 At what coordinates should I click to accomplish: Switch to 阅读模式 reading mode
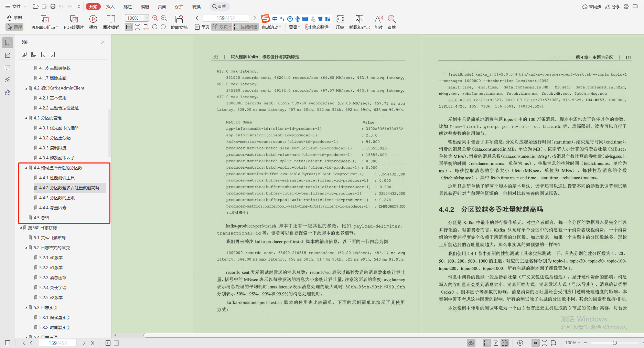[x=111, y=22]
